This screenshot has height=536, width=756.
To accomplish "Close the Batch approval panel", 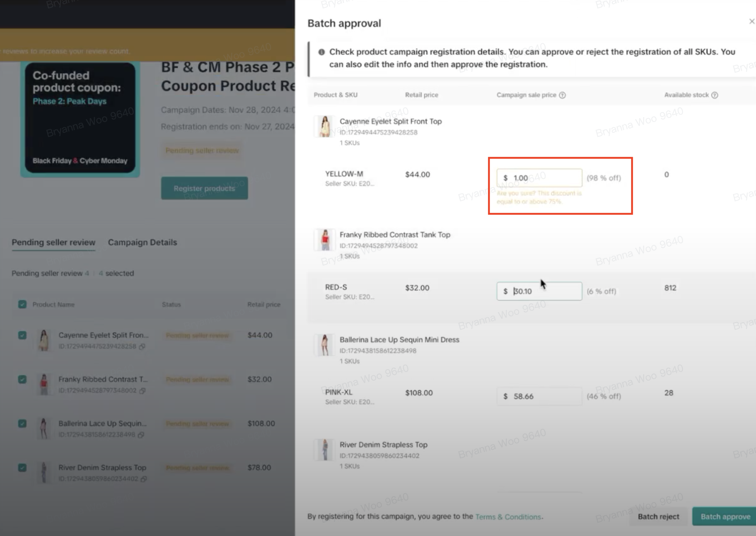I will point(751,22).
